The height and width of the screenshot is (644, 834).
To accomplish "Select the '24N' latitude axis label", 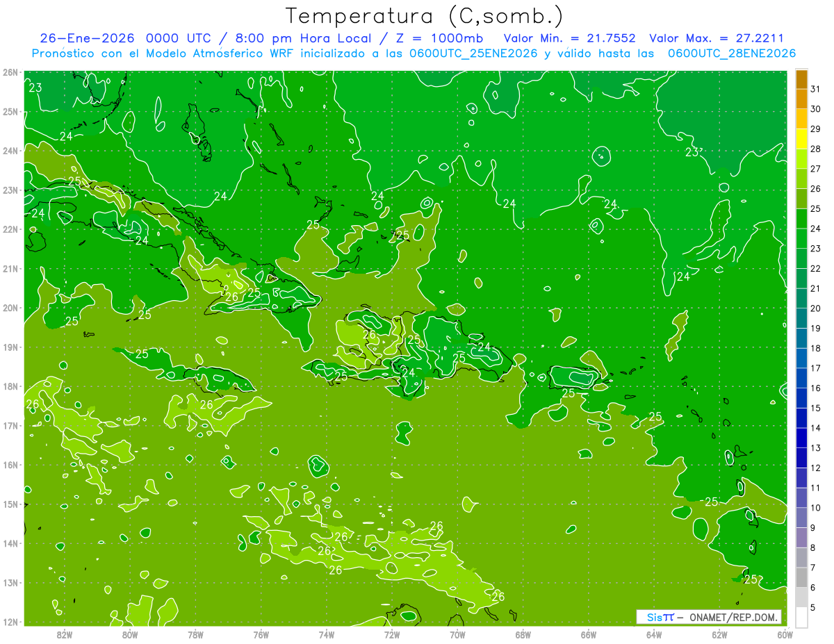I will click(x=10, y=151).
